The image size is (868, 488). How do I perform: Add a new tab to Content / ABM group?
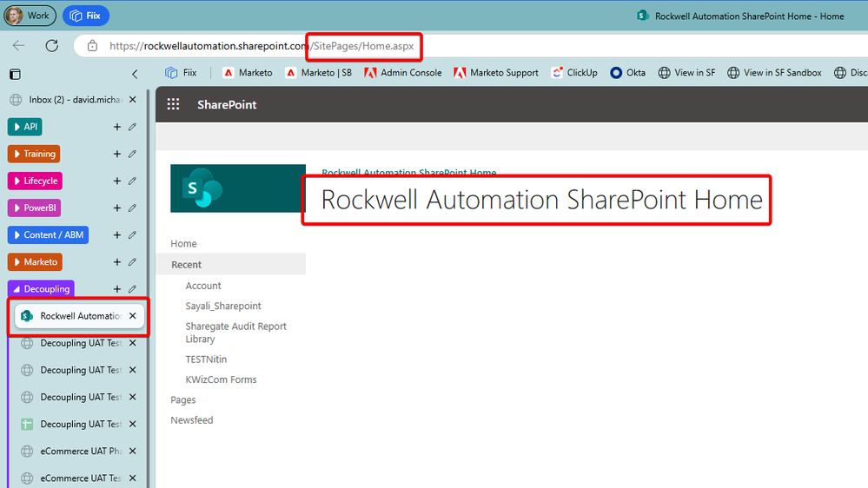(116, 235)
